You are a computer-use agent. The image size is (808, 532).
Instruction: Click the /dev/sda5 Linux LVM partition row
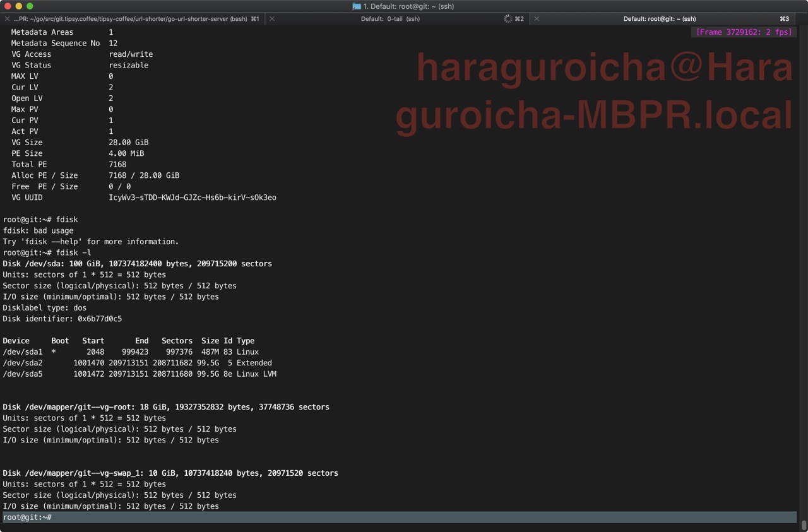(x=140, y=374)
